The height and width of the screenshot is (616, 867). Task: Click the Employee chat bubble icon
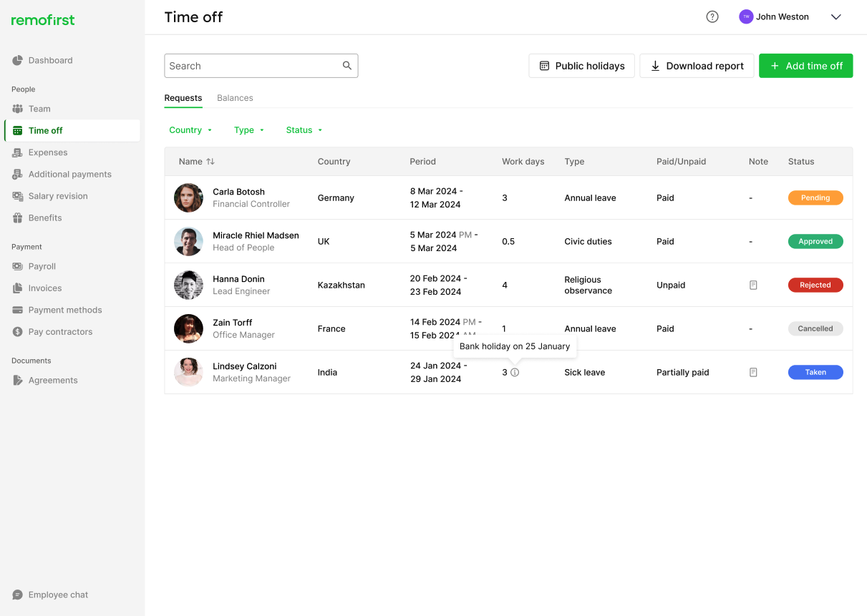point(18,595)
